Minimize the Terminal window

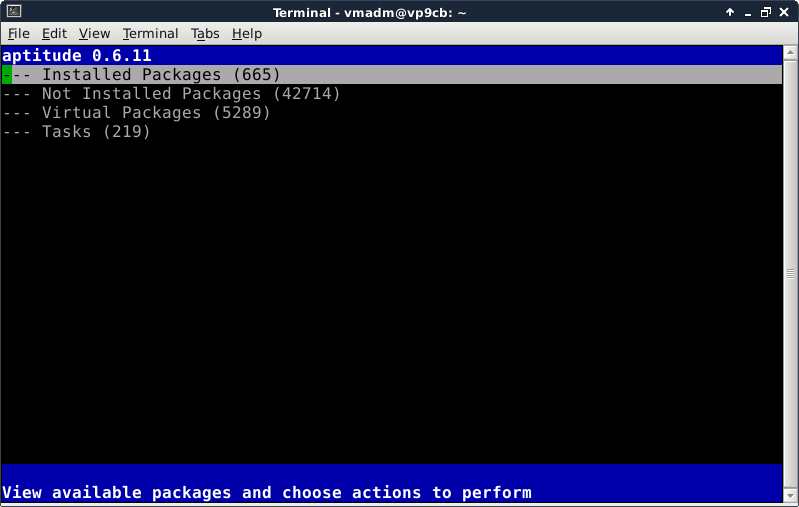tap(748, 12)
